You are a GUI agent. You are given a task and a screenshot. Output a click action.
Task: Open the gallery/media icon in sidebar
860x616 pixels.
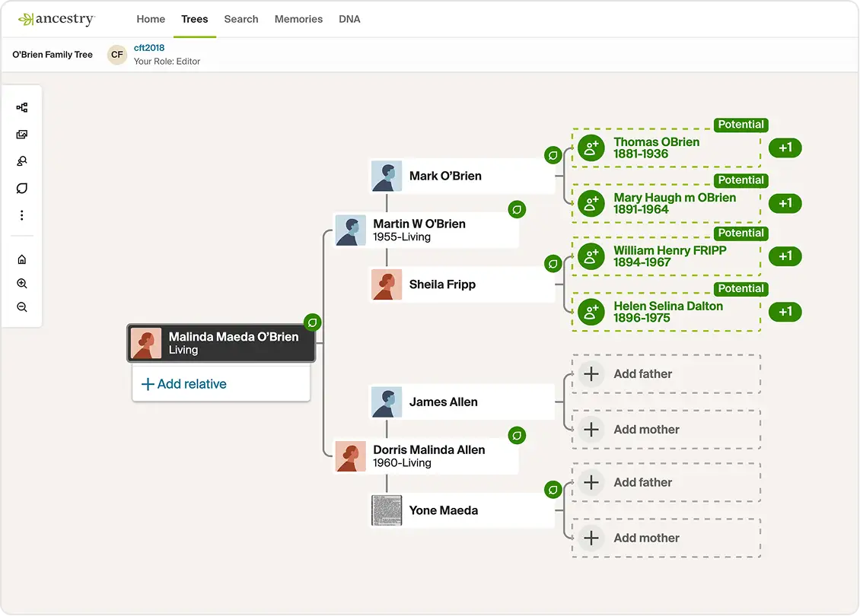[22, 134]
